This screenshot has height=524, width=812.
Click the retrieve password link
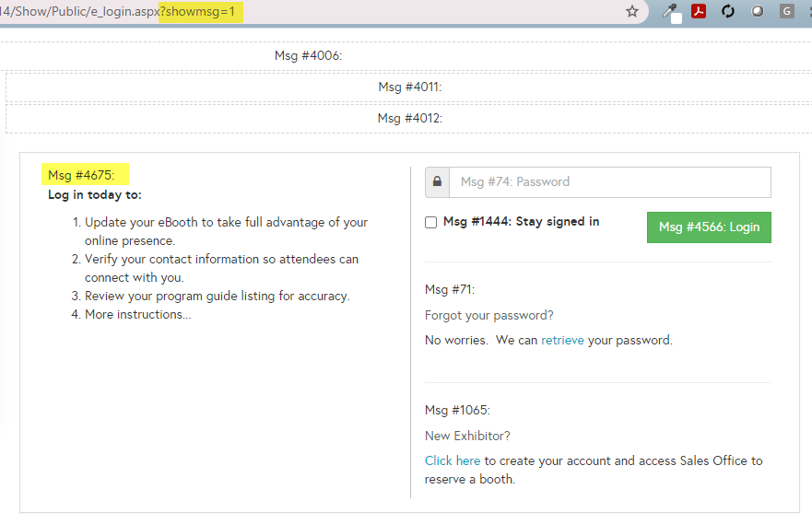point(562,340)
